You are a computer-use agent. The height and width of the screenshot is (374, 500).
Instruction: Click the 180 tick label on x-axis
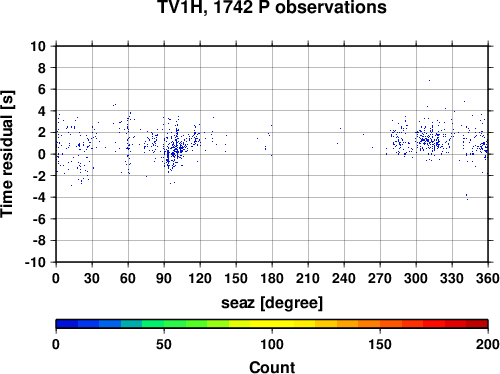pyautogui.click(x=272, y=278)
